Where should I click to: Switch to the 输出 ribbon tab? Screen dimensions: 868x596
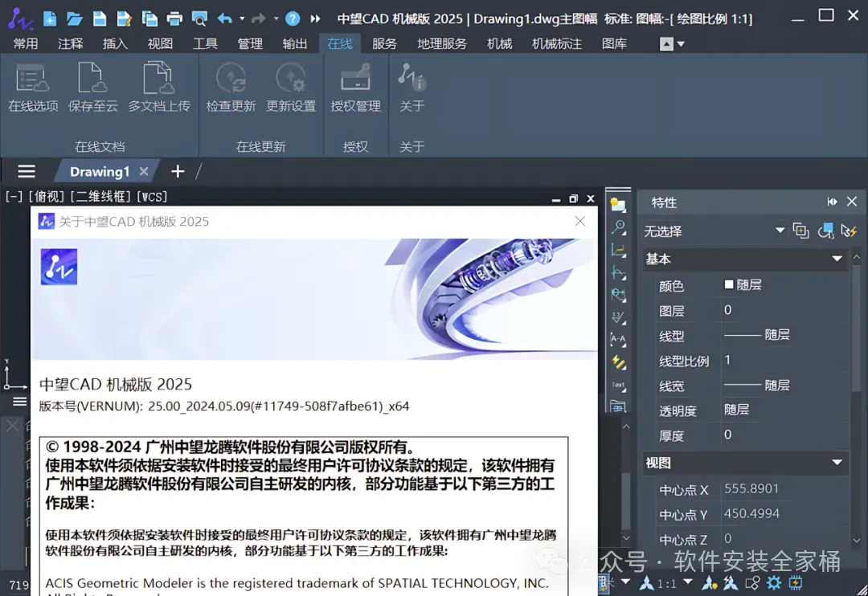pyautogui.click(x=294, y=43)
